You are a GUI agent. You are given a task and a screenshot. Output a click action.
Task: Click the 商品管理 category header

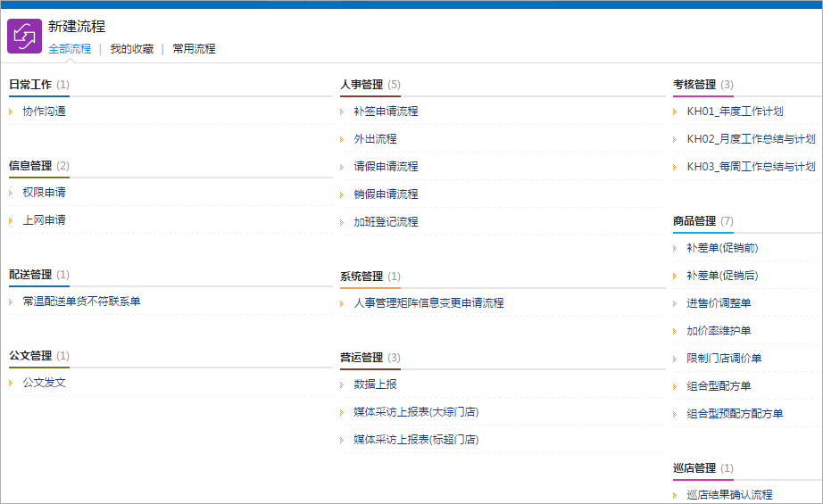point(694,221)
